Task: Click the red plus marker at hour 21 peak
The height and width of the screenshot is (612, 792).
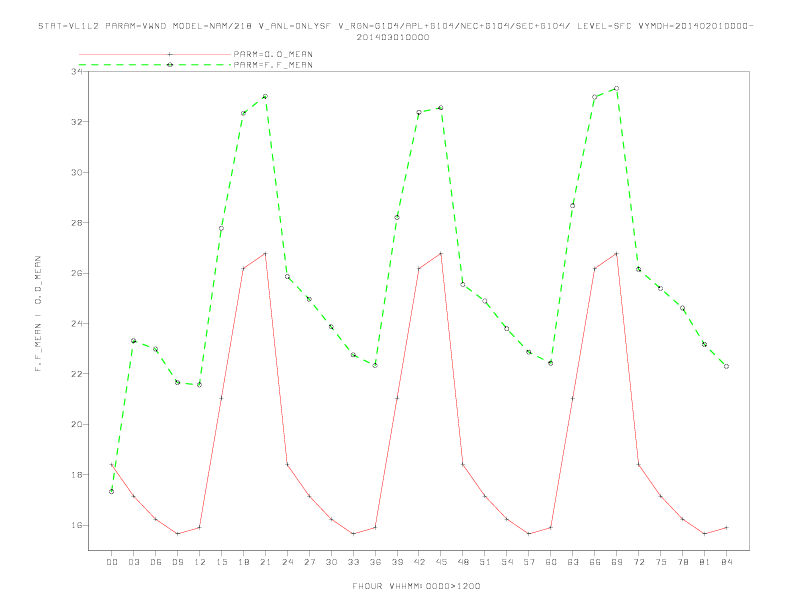Action: (x=265, y=253)
